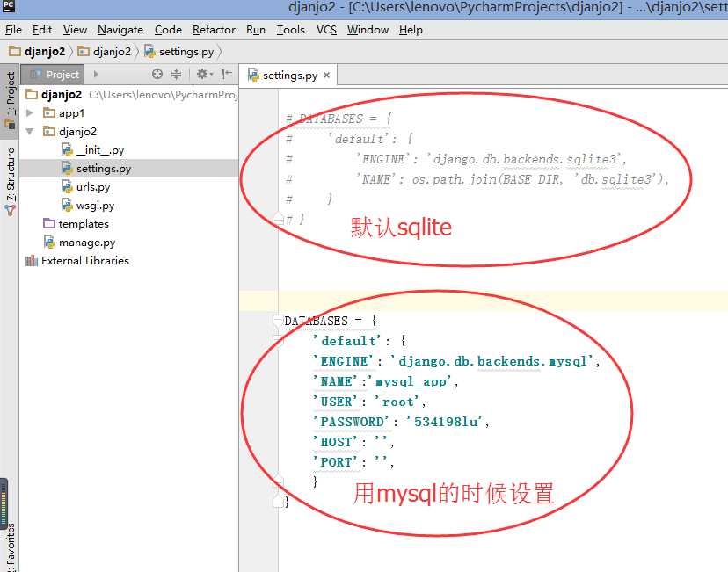Click fold marker at commented '# }' line
The height and width of the screenshot is (572, 728).
pos(278,219)
